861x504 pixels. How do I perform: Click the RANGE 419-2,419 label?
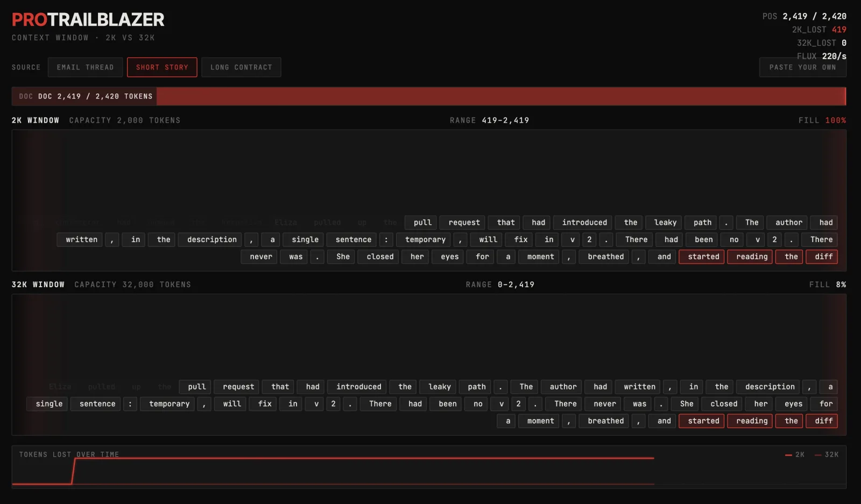[x=489, y=120]
